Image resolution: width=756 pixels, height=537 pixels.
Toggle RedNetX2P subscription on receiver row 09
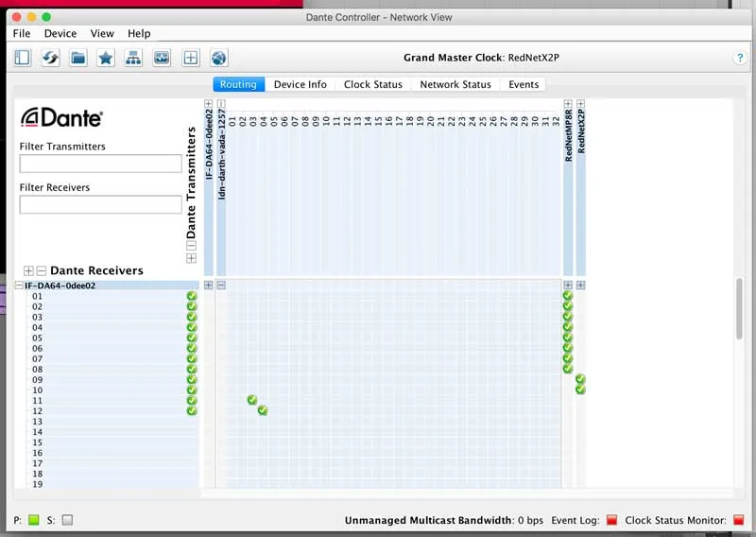580,379
